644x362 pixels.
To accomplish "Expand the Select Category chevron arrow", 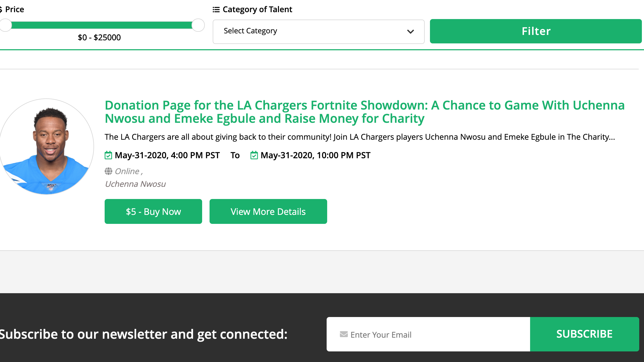I will pyautogui.click(x=410, y=32).
